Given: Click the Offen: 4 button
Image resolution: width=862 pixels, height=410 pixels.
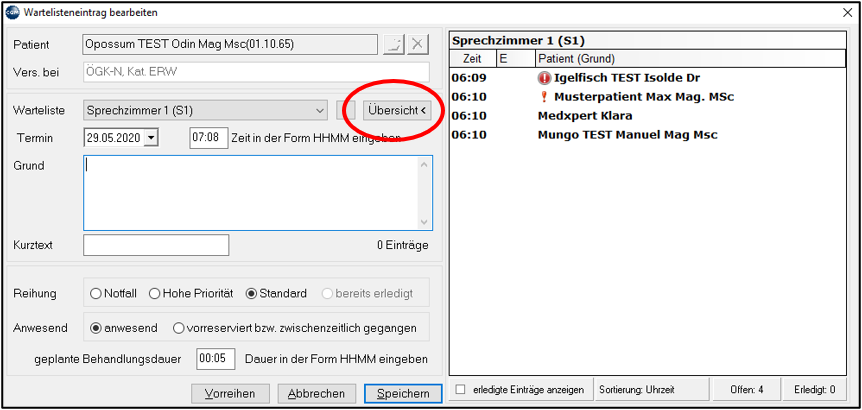Looking at the screenshot, I should 747,390.
